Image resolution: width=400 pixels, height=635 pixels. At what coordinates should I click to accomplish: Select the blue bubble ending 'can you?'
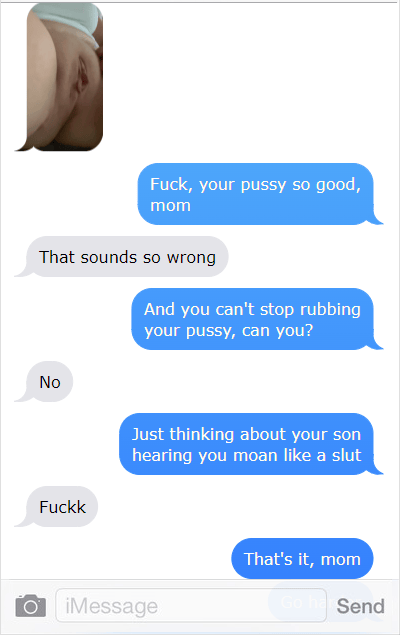click(x=252, y=319)
